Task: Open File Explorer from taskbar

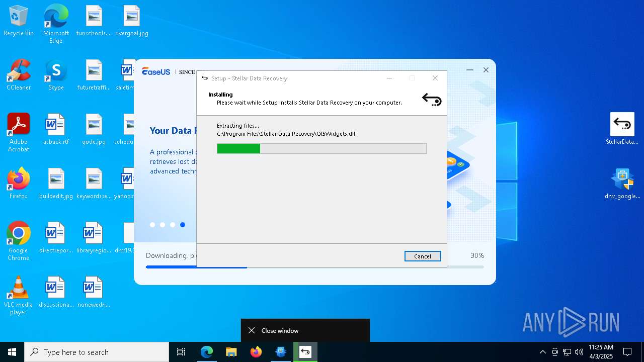Action: click(x=231, y=352)
